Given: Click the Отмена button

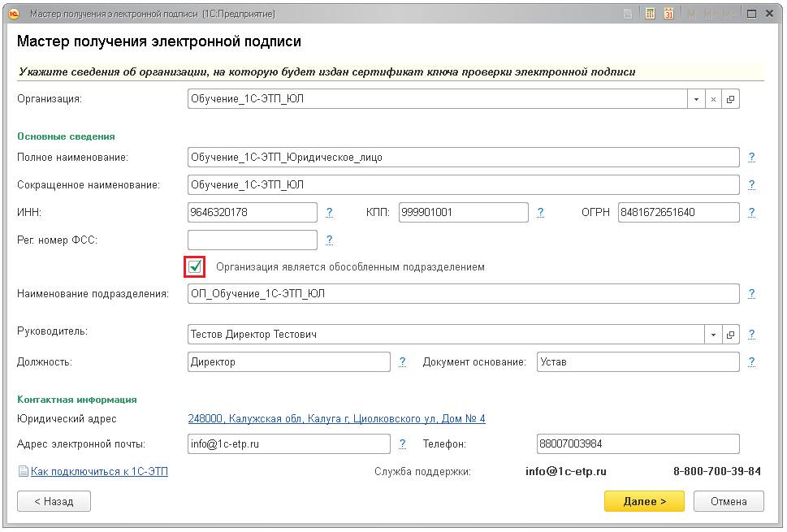Looking at the screenshot, I should pos(729,501).
